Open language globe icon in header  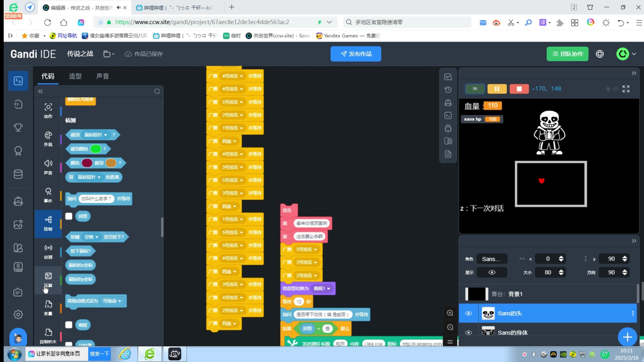[x=600, y=54]
